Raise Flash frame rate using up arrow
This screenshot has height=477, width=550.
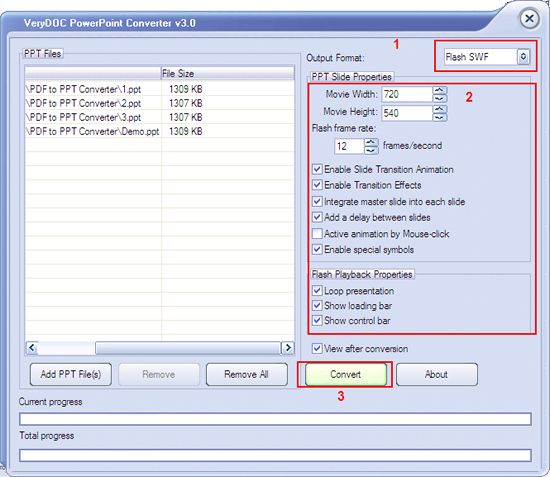(371, 142)
